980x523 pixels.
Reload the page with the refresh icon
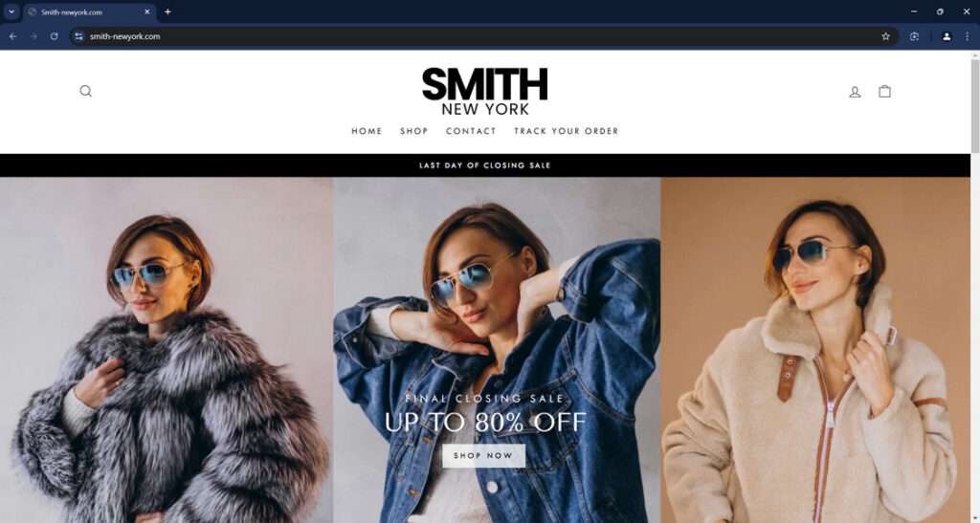(55, 36)
